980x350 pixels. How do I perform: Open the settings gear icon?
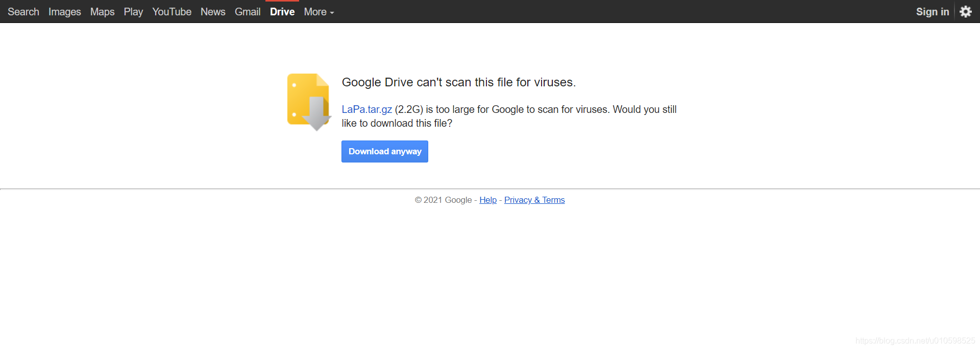coord(965,12)
